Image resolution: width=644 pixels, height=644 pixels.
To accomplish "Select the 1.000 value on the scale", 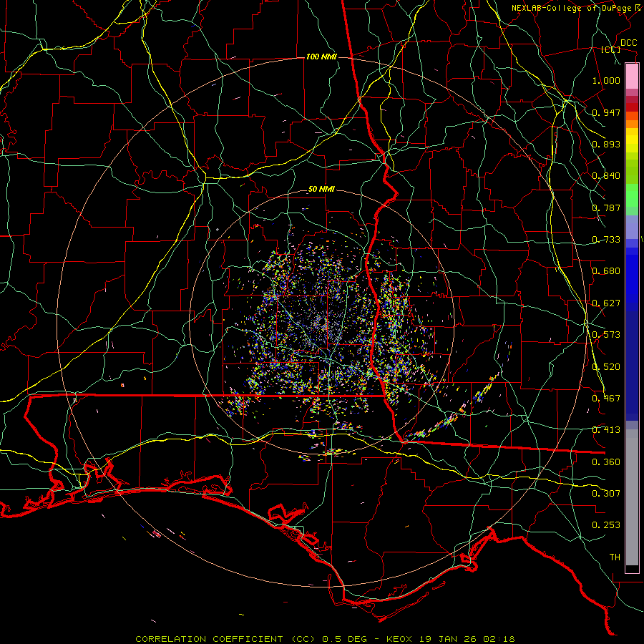I will (x=606, y=80).
